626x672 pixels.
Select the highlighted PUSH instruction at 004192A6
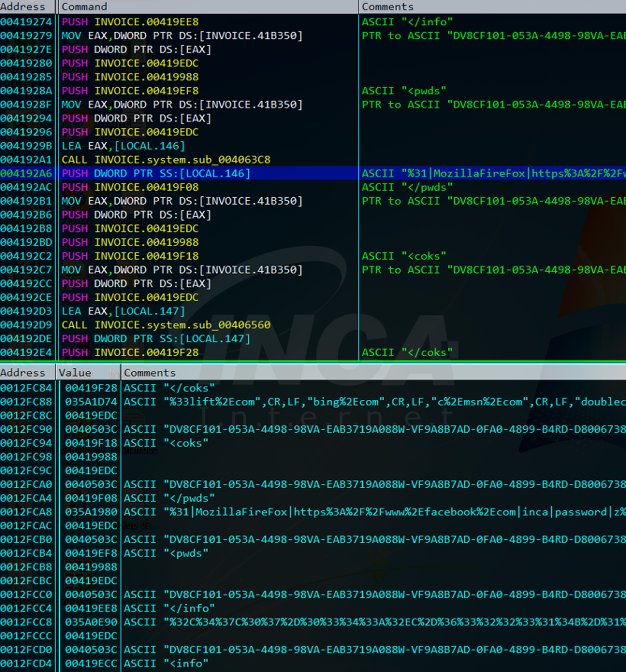click(x=313, y=173)
